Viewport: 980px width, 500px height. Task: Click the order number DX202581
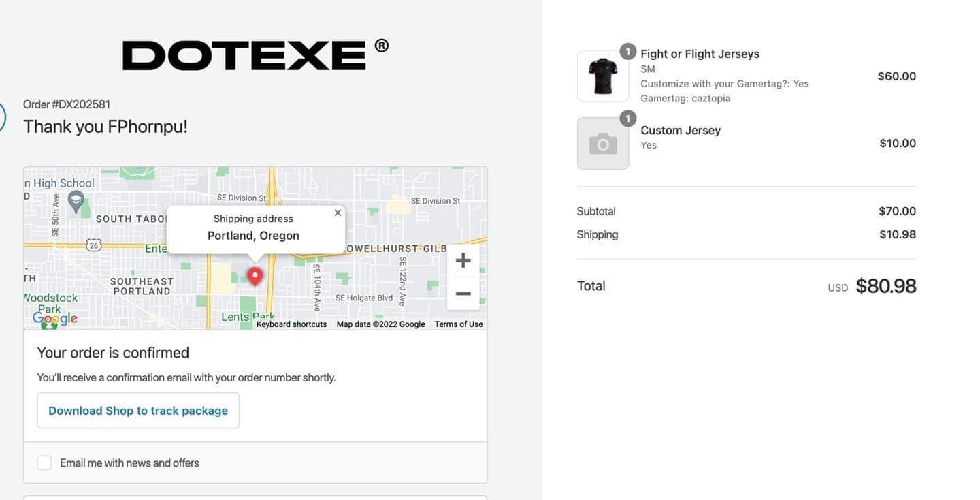click(67, 104)
